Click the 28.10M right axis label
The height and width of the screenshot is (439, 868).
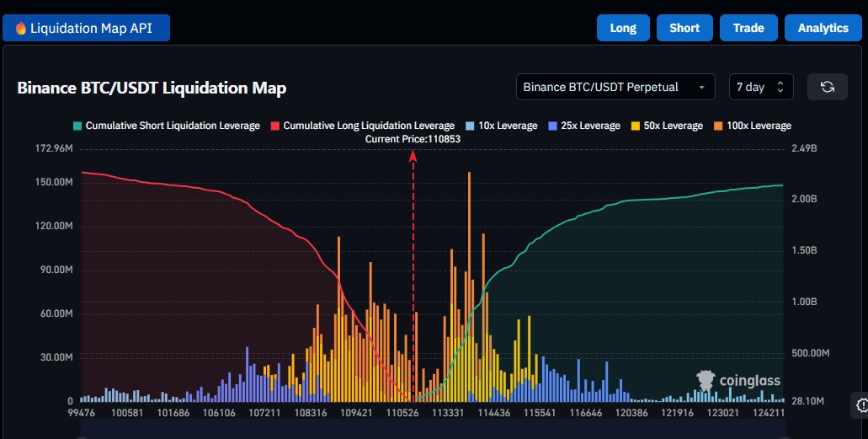(x=807, y=401)
